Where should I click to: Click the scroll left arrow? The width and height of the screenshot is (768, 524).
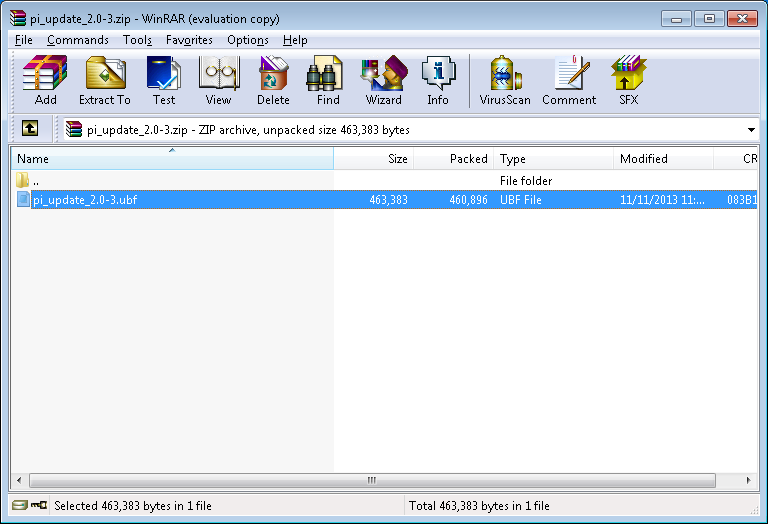pyautogui.click(x=19, y=480)
